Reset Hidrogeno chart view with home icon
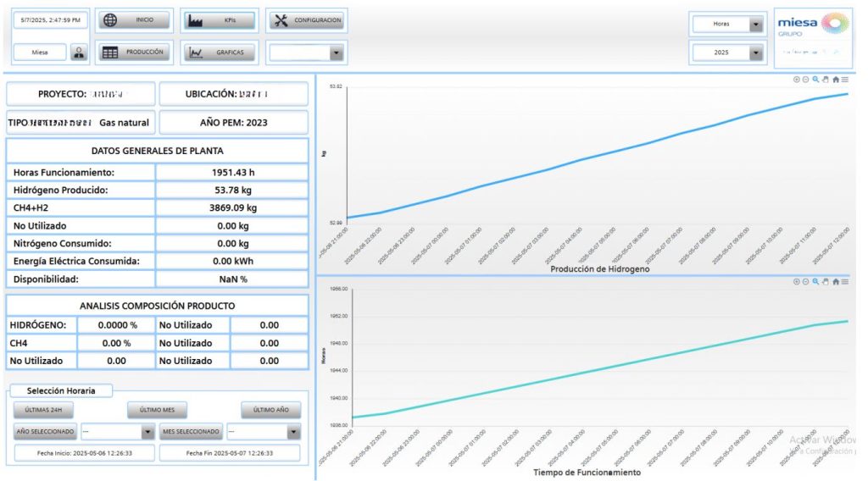 point(835,80)
